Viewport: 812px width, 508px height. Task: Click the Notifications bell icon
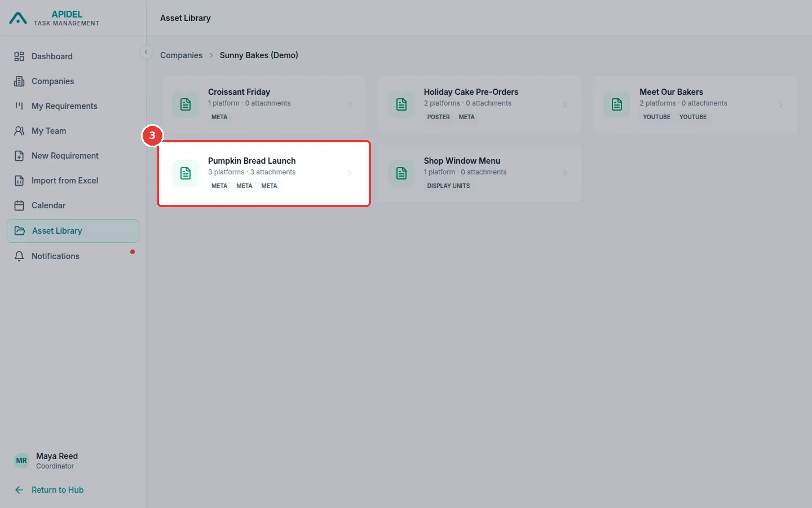click(19, 256)
